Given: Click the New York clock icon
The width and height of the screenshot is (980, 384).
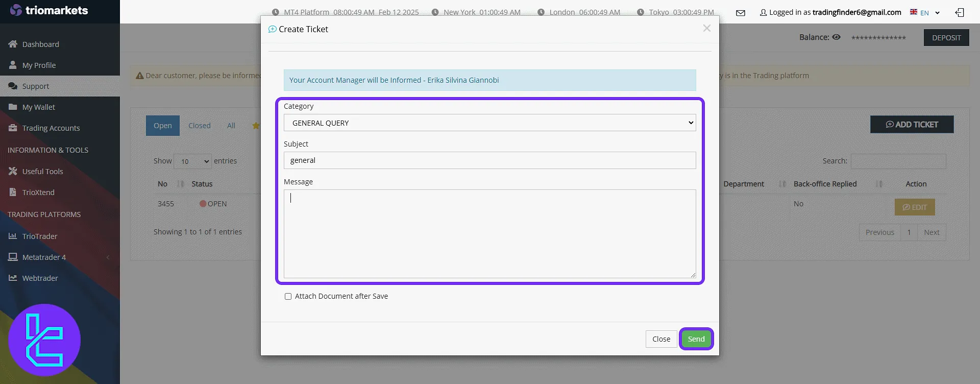Looking at the screenshot, I should [435, 12].
